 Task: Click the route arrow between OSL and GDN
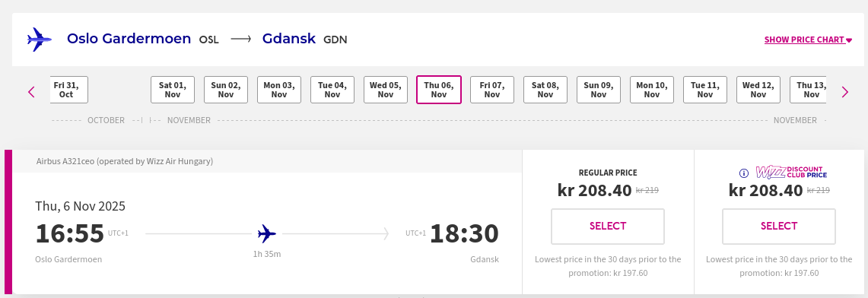[241, 40]
